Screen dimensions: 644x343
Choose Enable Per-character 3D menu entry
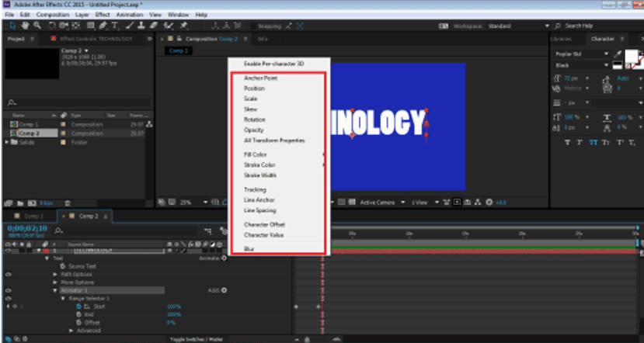click(x=274, y=64)
